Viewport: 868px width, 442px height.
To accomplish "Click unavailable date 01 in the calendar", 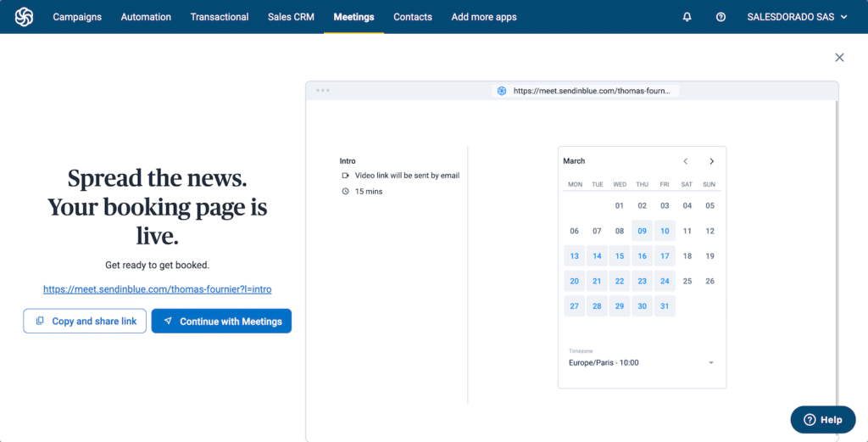I will point(620,206).
